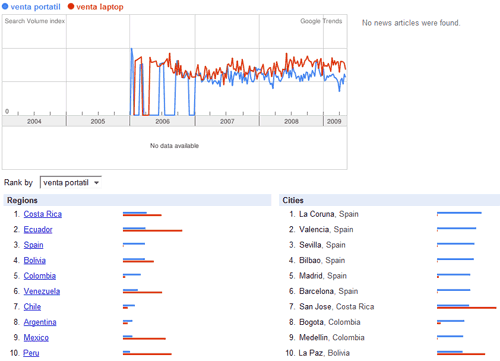Select the 2008 label on the chart timeline
Screen dimensions: 500x361
(291, 121)
